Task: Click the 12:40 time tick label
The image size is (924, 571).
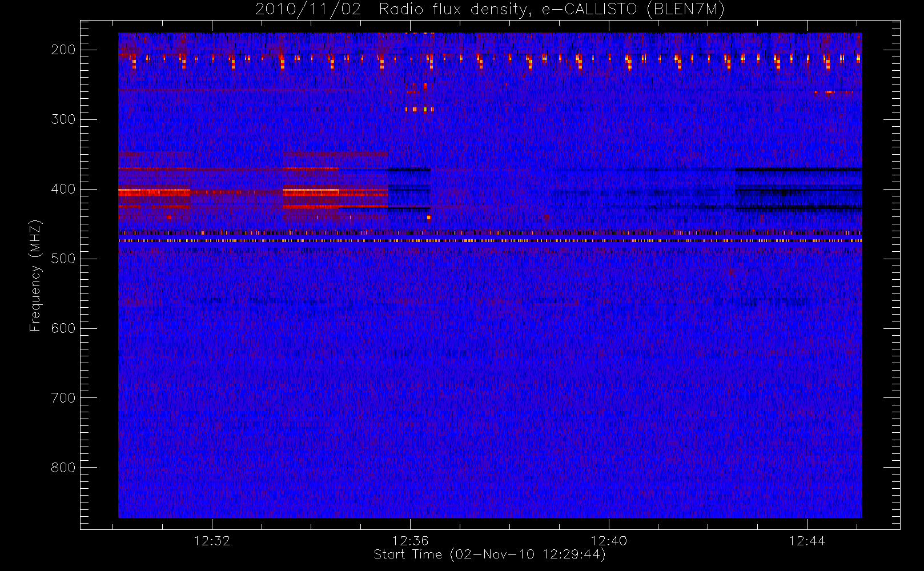Action: [x=609, y=541]
